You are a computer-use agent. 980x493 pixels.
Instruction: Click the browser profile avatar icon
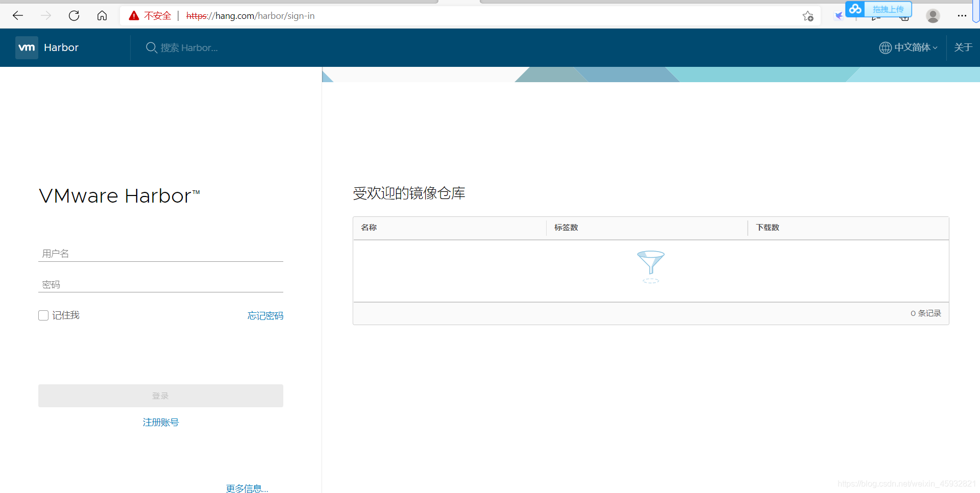pyautogui.click(x=933, y=16)
